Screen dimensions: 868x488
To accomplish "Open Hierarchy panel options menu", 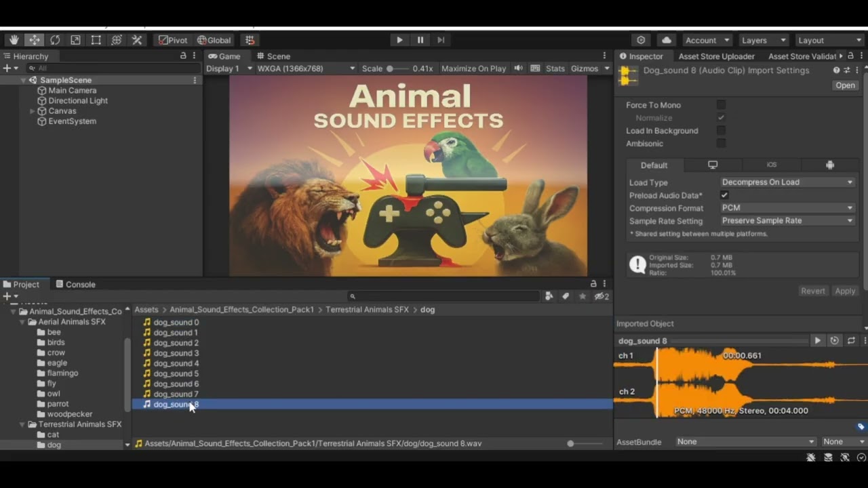I will point(195,56).
